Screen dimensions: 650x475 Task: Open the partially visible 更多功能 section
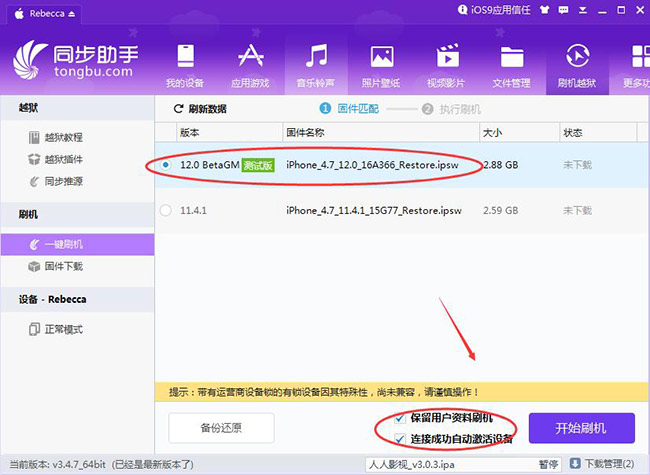(x=637, y=65)
